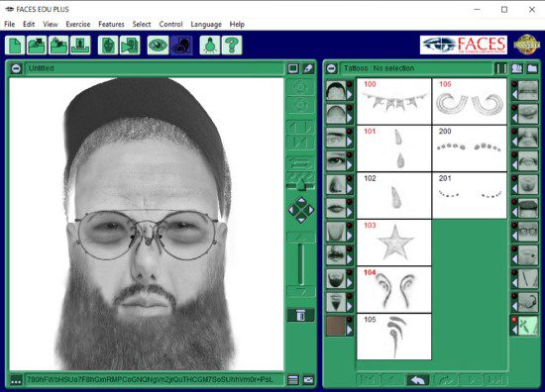Expand the arrow beside head shape feature

tap(350, 118)
